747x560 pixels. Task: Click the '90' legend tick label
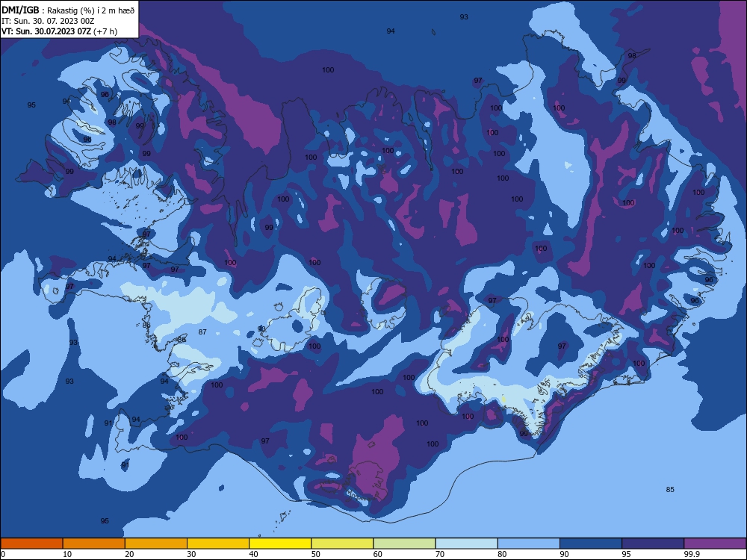(x=564, y=554)
